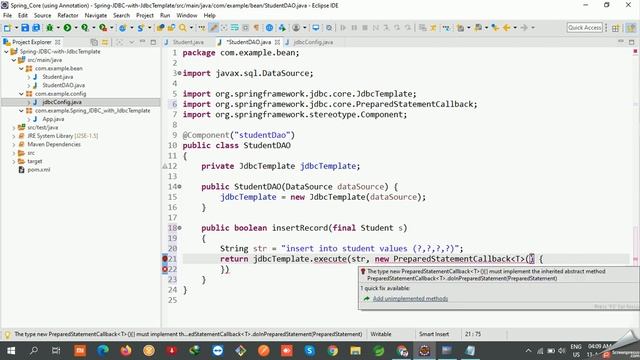The width and height of the screenshot is (640, 360).
Task: Expand the target folder
Action: click(x=14, y=162)
